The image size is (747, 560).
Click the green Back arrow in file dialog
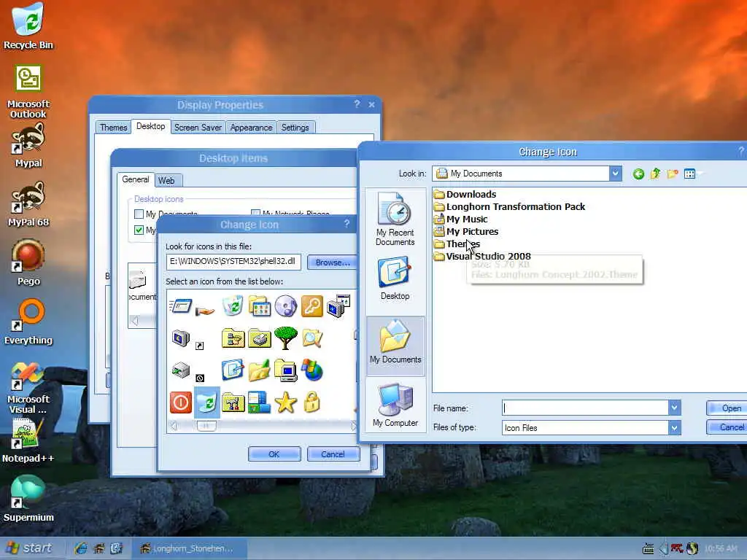(x=638, y=174)
